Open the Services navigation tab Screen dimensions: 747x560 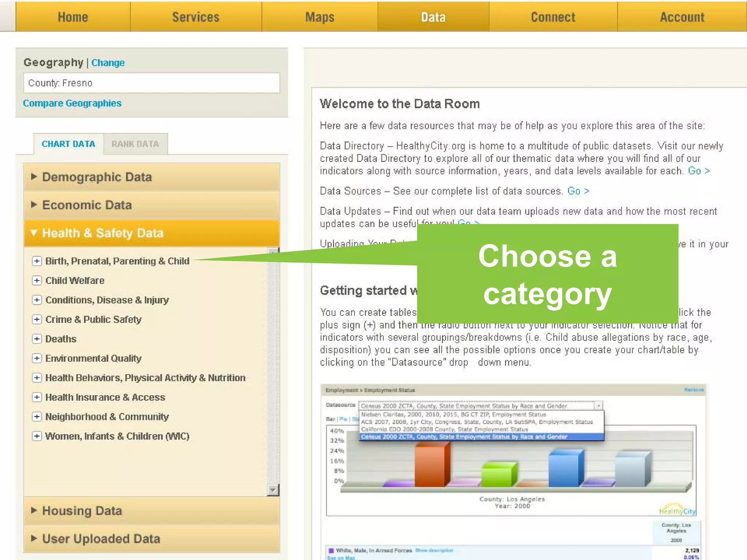196,17
